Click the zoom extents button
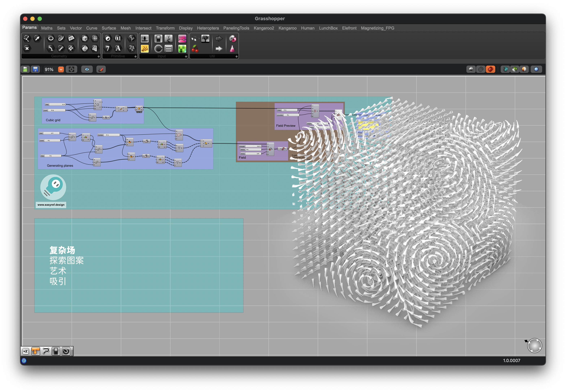566x392 pixels. pos(71,69)
